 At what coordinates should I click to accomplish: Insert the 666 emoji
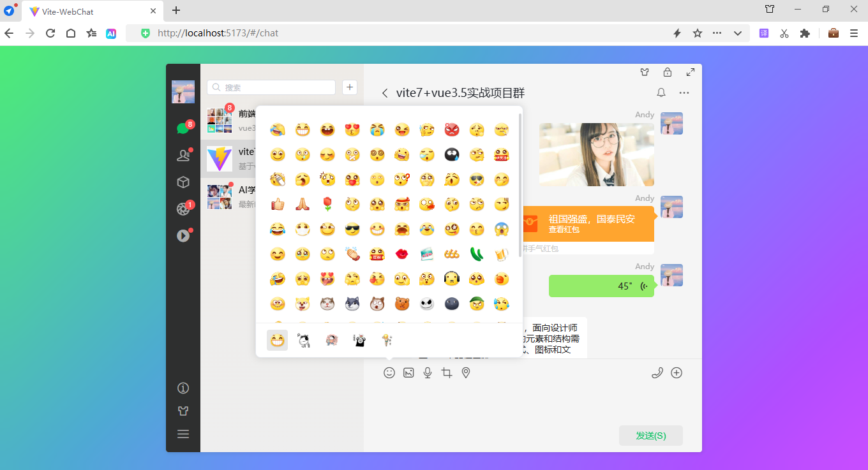[451, 254]
